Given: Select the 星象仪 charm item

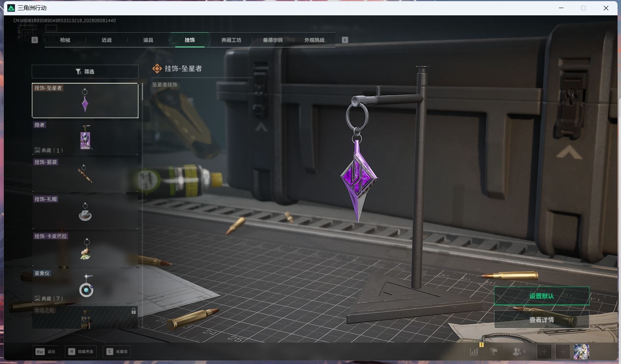Looking at the screenshot, I should point(85,286).
